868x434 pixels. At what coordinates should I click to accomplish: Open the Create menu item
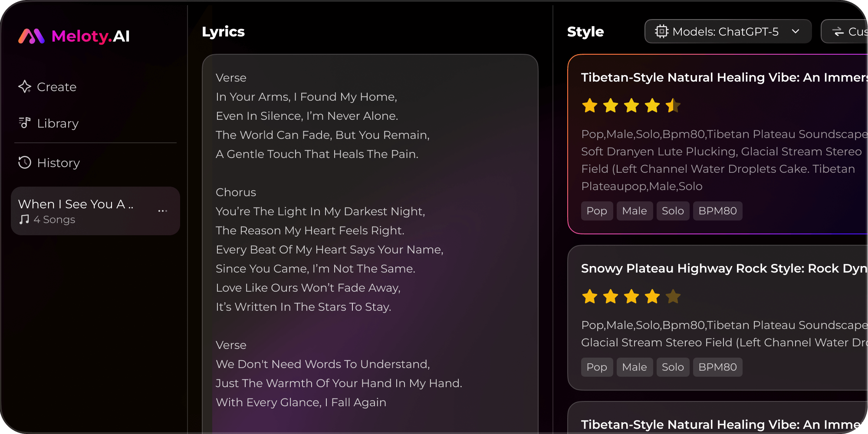[56, 87]
